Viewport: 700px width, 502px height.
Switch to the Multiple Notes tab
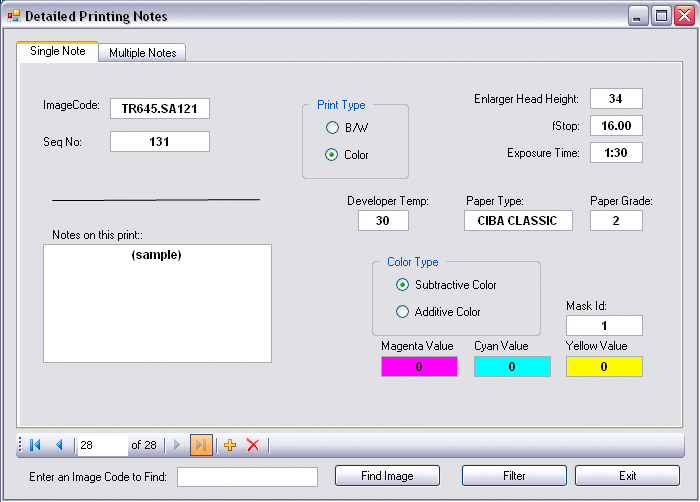click(142, 53)
